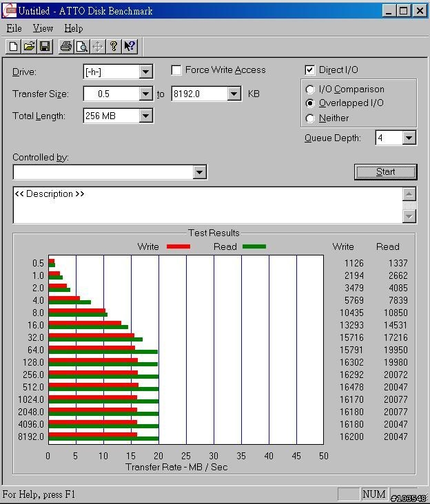Click the read value 1337
Screen dimensions: 430x504
pyautogui.click(x=398, y=263)
